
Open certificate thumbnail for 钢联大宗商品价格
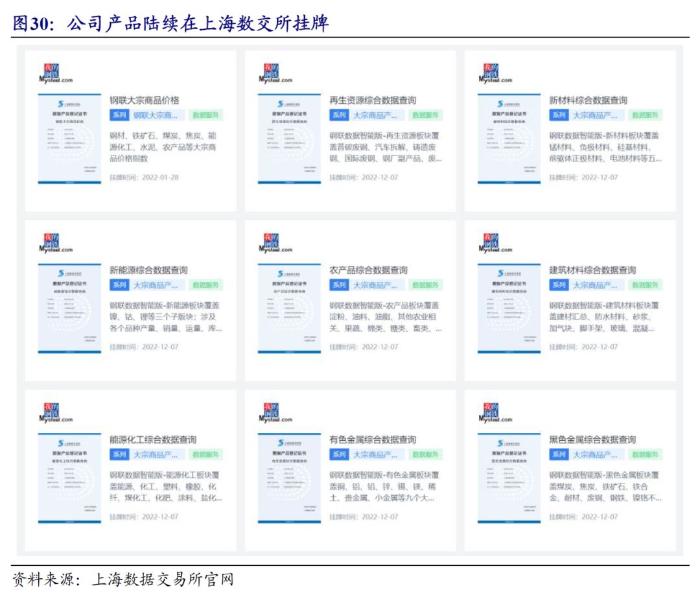(x=69, y=139)
